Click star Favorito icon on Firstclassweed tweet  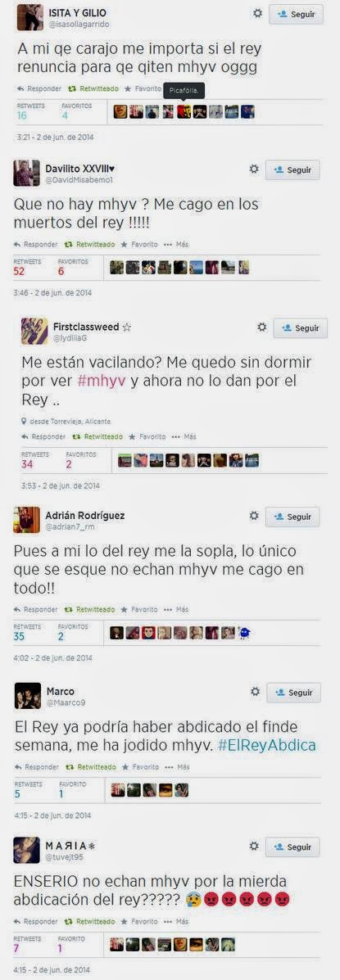point(134,437)
